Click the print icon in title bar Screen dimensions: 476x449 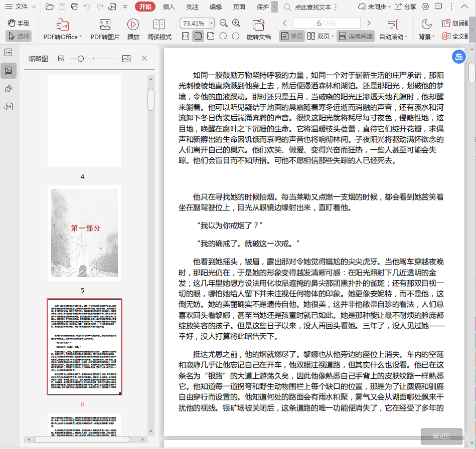[x=75, y=7]
